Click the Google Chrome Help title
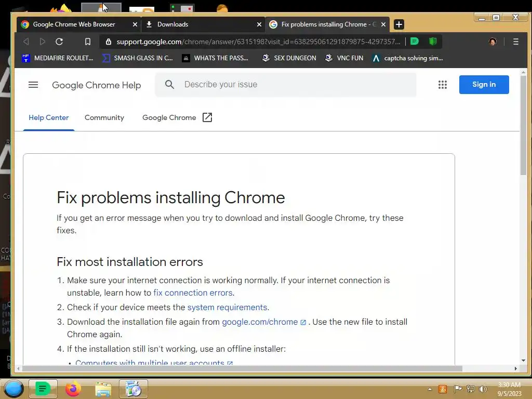 96,85
